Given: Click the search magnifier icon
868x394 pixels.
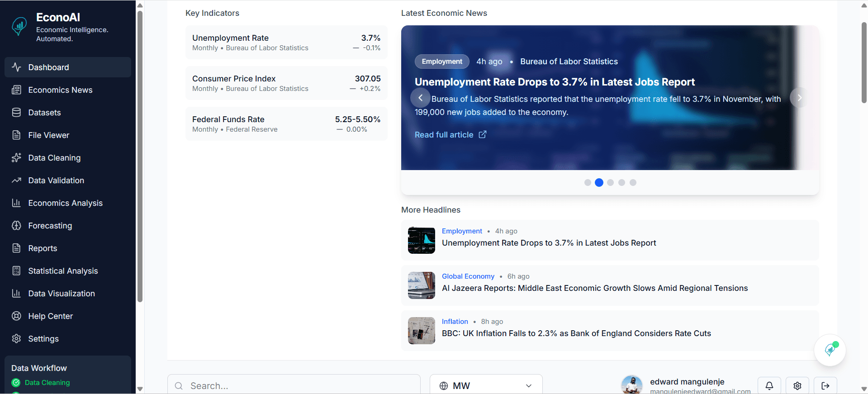Looking at the screenshot, I should [179, 386].
